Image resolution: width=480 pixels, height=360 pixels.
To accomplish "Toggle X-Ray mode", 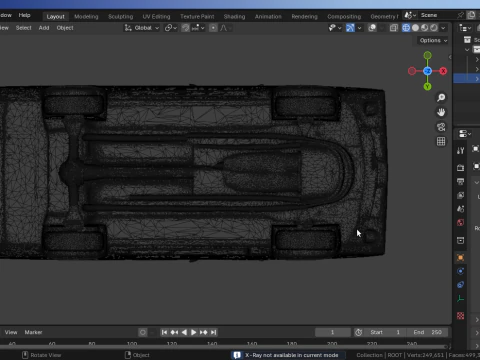I will point(394,28).
